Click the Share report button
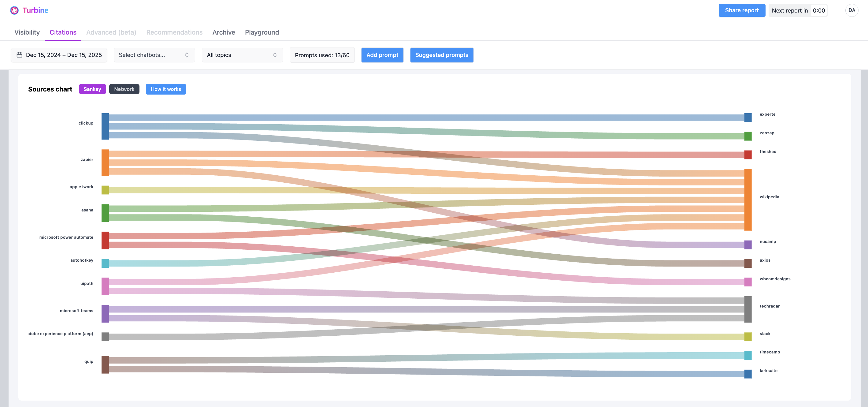 tap(742, 10)
